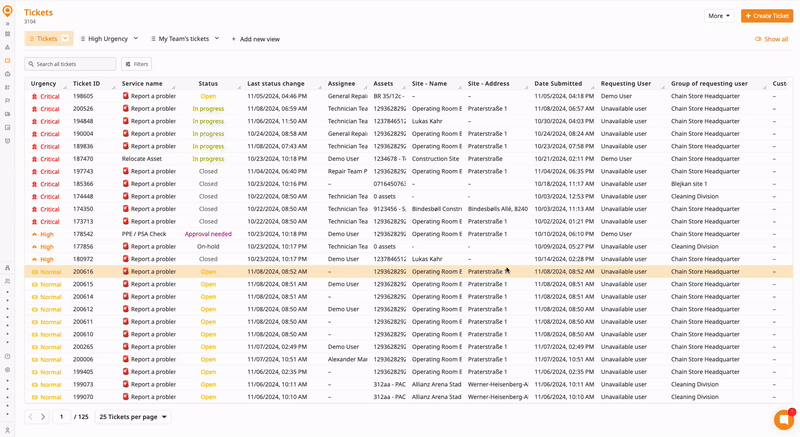800x437 pixels.
Task: Open the Filters panel
Action: tap(136, 64)
